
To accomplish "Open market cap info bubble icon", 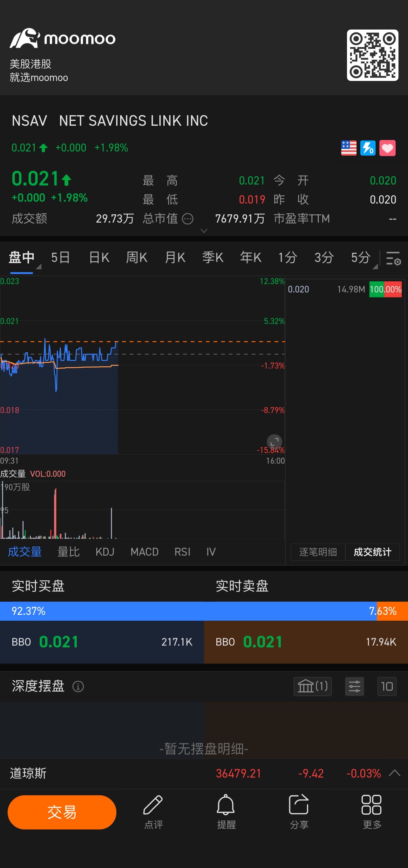I will (x=187, y=219).
